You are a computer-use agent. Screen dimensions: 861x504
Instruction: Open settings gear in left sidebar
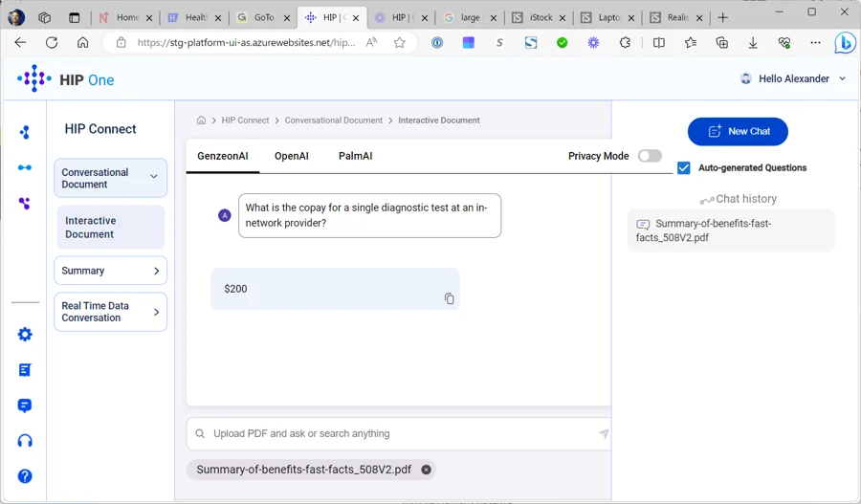tap(25, 335)
